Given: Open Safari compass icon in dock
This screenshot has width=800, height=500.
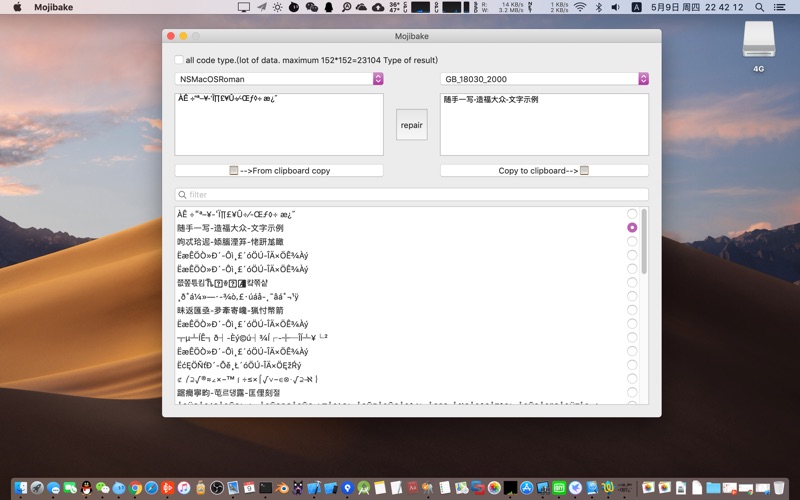Looking at the screenshot, I should tap(152, 488).
